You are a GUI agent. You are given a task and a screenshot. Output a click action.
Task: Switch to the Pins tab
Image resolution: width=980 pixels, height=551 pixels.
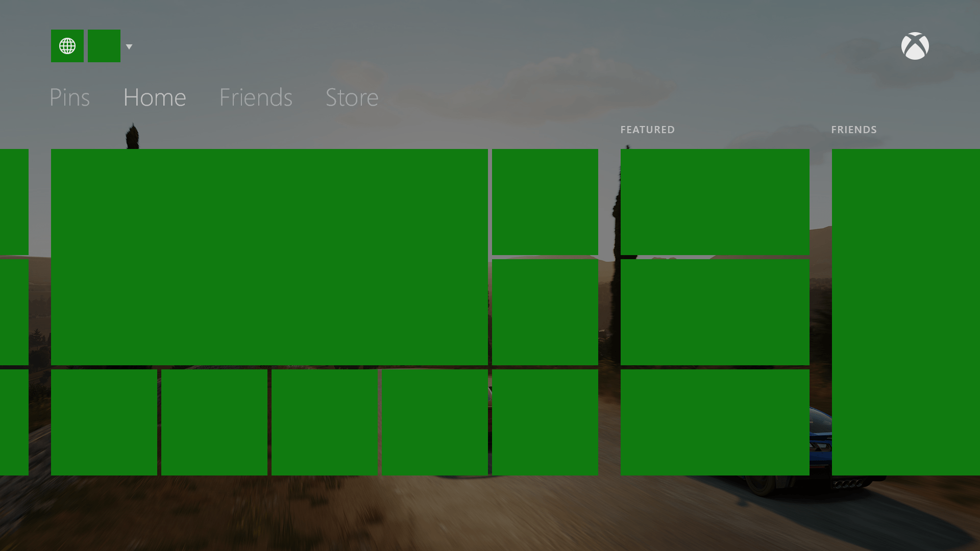click(x=69, y=97)
